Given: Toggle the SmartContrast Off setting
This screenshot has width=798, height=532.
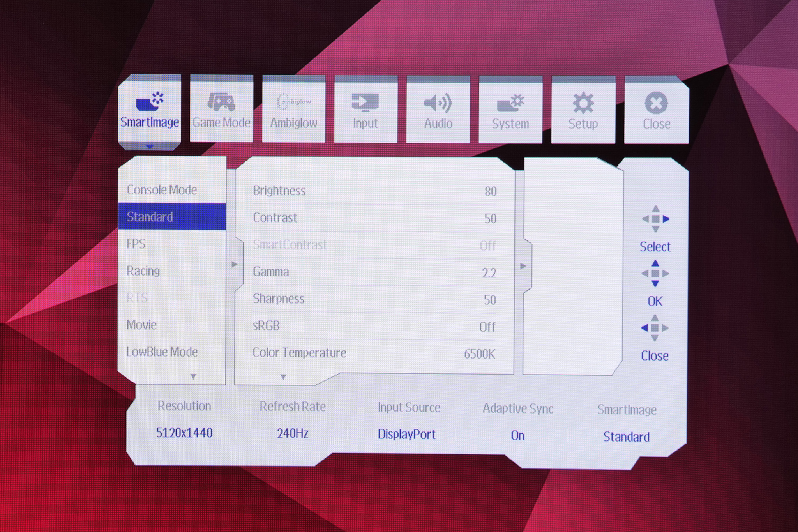Looking at the screenshot, I should [487, 246].
